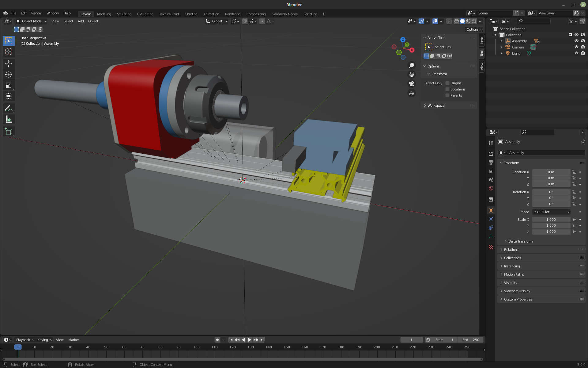Screen dimensions: 588x368
Task: Click the End frame 250 field
Action: click(471, 340)
